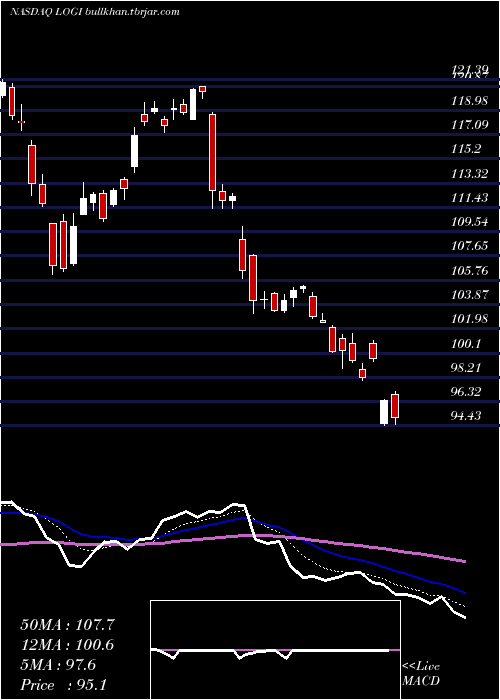Click the 50MA : 107.7 readout
Screen dimensions: 500x700
(x=67, y=625)
